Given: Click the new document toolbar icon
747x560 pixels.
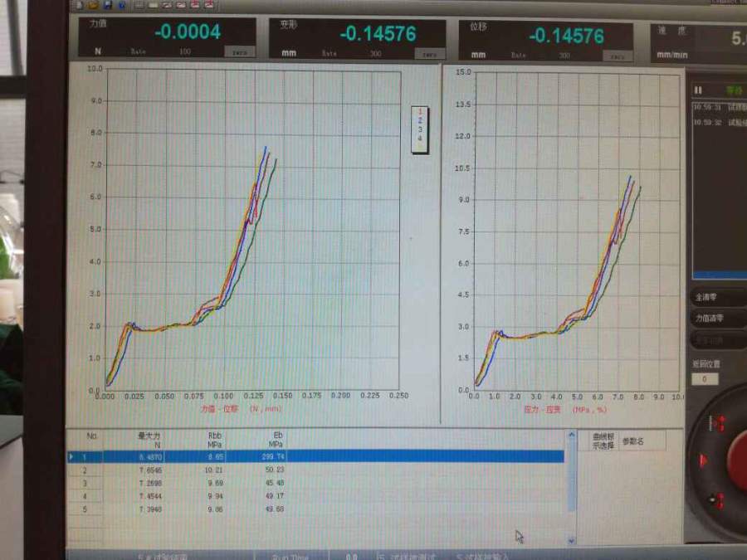Looking at the screenshot, I should click(x=79, y=5).
